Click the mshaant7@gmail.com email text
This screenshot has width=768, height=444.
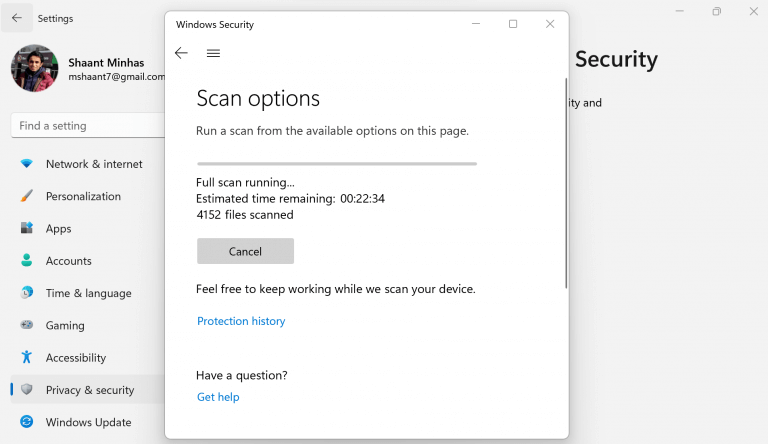pos(117,77)
